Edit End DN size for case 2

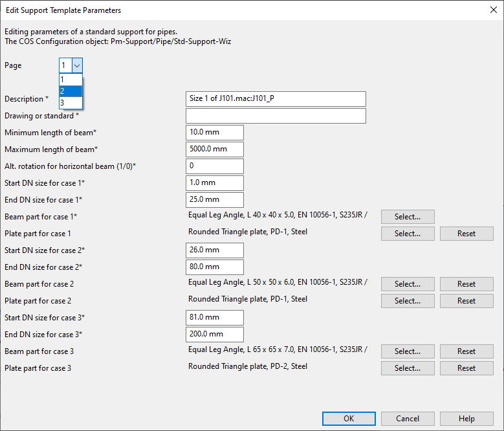tap(214, 267)
